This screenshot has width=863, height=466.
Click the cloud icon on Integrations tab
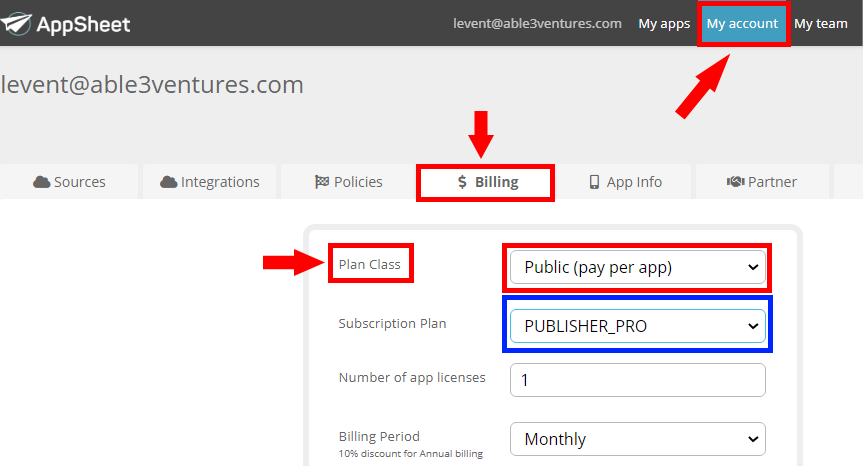point(168,182)
